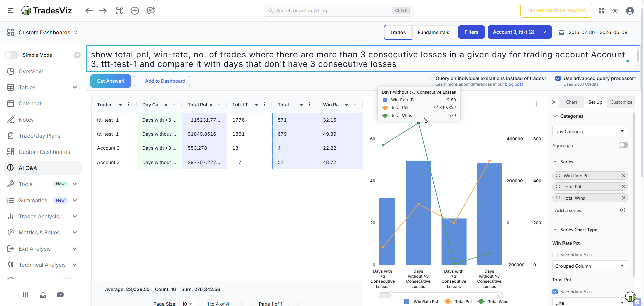This screenshot has width=644, height=306.
Task: Switch to the Trades tab
Action: coord(398,32)
